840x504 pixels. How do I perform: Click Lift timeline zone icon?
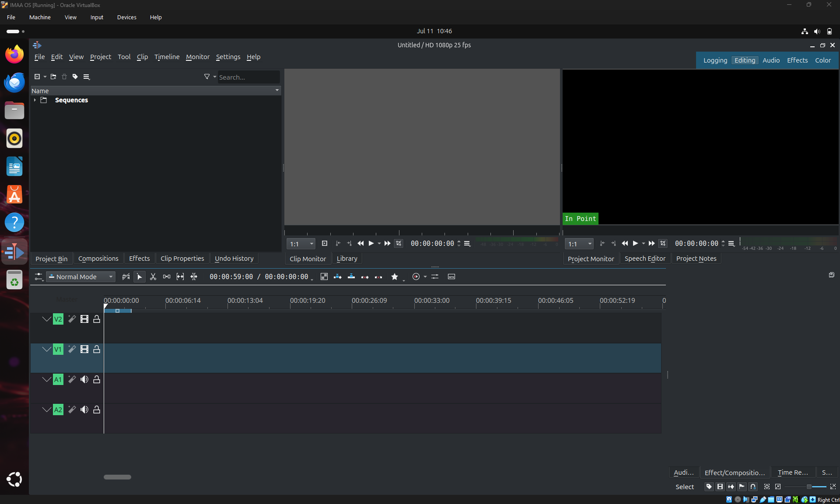378,276
